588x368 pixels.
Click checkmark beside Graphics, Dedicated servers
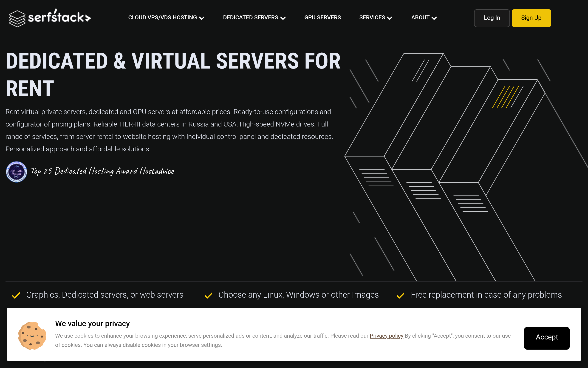pyautogui.click(x=16, y=295)
